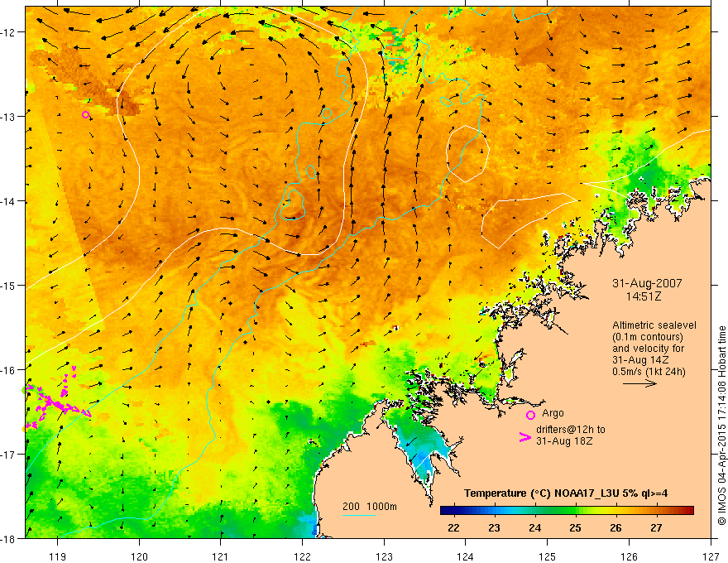
Task: Click the colorbar tick label 26
Action: pos(615,528)
